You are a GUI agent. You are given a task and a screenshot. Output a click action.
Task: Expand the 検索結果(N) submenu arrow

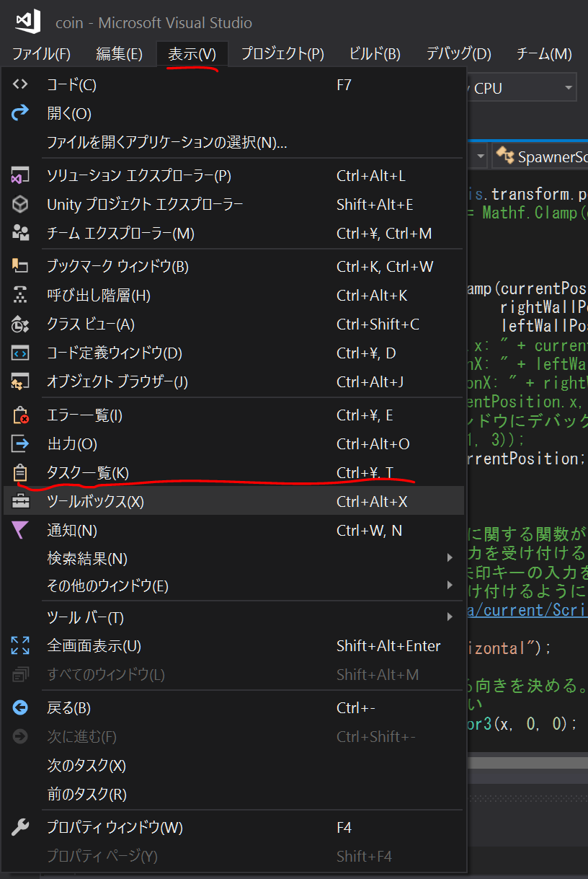pyautogui.click(x=450, y=558)
